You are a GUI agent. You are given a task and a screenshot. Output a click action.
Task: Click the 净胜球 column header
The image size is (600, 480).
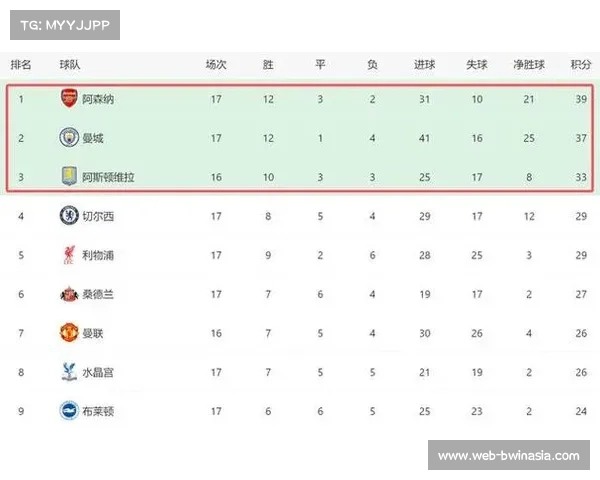point(528,64)
